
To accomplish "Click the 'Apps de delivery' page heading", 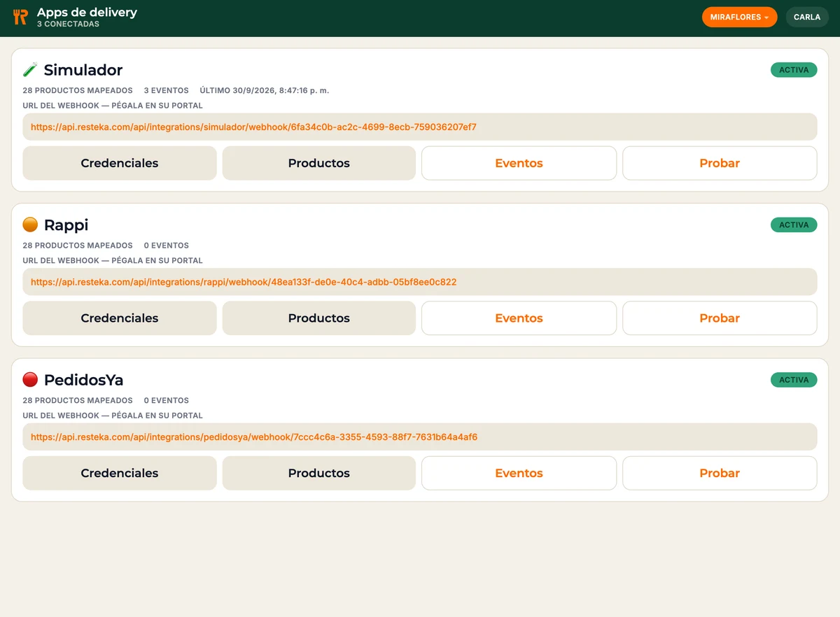I will [87, 13].
